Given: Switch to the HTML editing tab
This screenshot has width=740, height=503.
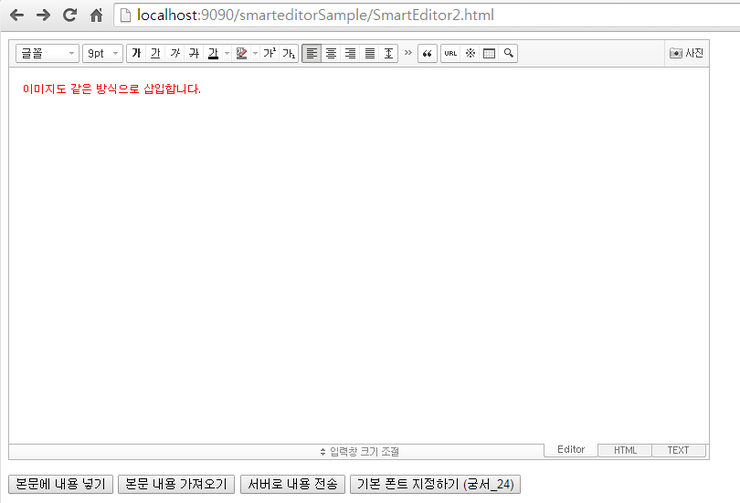Looking at the screenshot, I should click(x=625, y=450).
